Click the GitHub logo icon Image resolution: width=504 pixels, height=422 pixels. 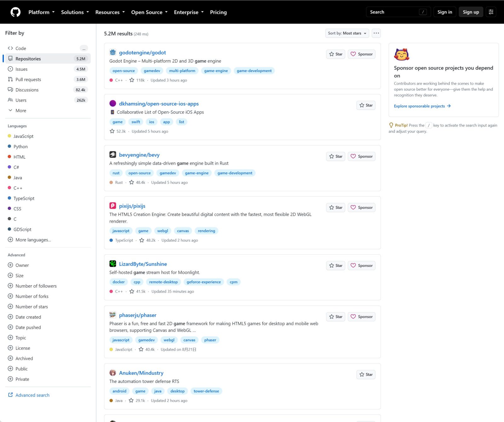[x=15, y=12]
